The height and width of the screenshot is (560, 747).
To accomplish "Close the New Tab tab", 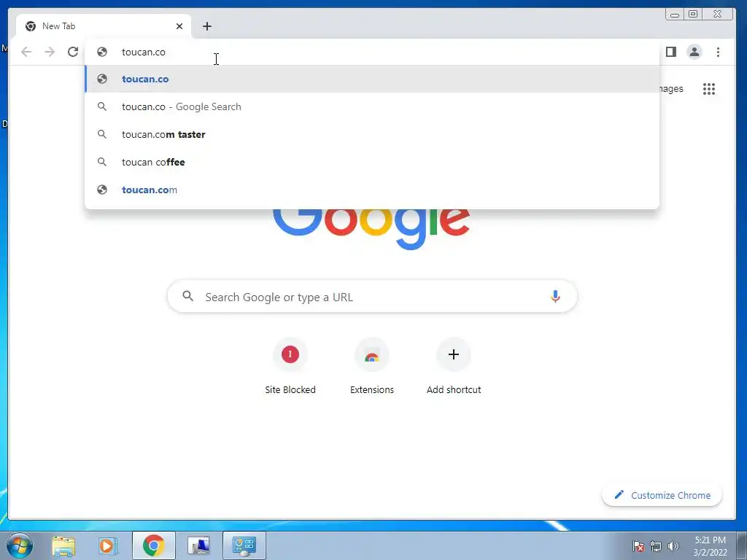I will coord(179,26).
